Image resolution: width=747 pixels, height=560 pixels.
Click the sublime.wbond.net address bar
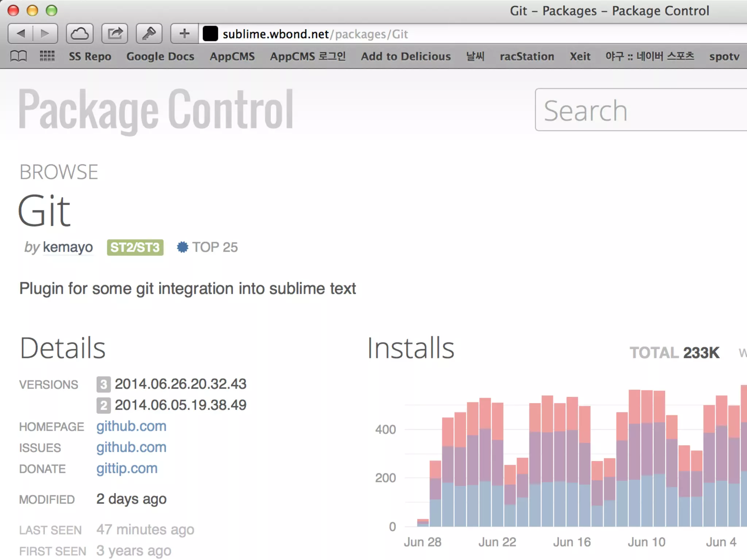[x=473, y=34]
